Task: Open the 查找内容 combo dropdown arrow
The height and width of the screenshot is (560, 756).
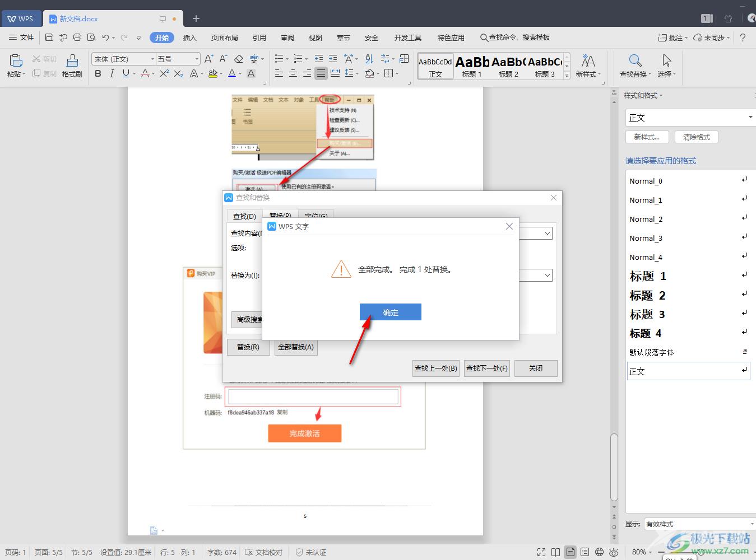Action: point(547,233)
